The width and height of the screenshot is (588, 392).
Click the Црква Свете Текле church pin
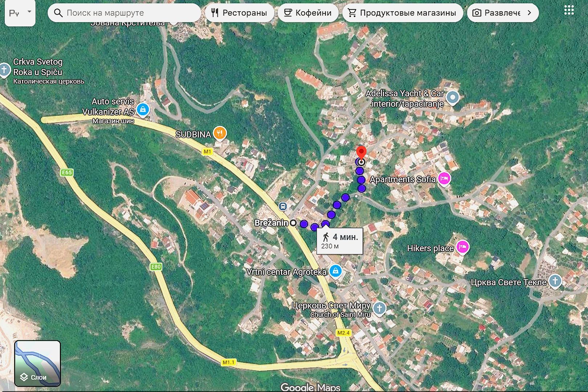555,281
